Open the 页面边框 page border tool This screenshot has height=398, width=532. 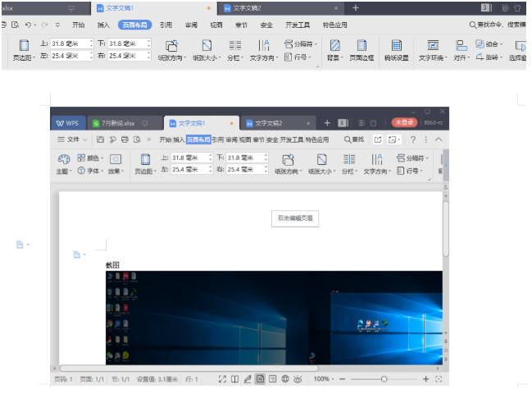click(361, 46)
